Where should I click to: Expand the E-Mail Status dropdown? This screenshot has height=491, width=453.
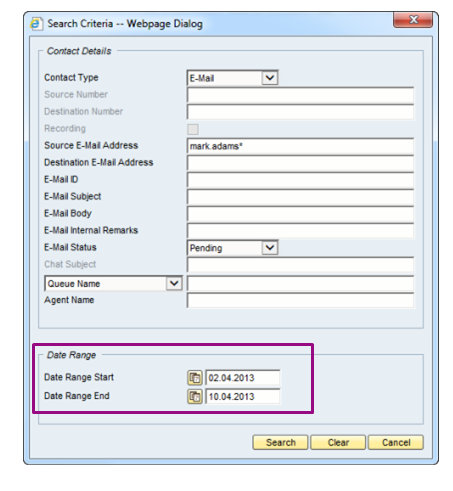point(270,248)
